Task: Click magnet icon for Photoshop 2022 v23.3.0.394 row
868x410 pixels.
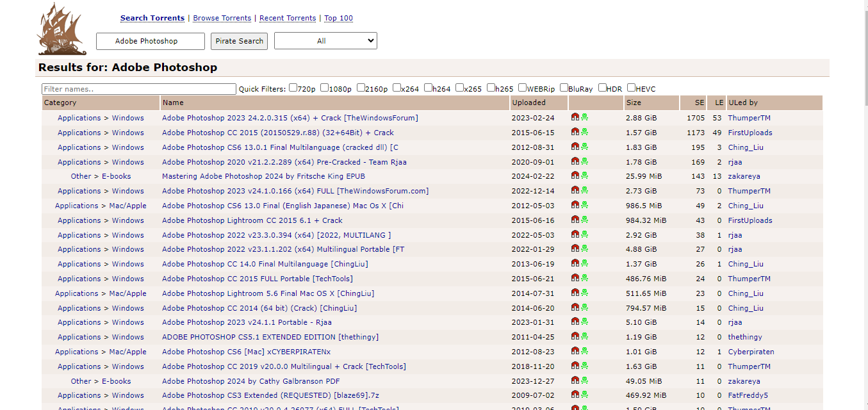Action: click(x=575, y=234)
